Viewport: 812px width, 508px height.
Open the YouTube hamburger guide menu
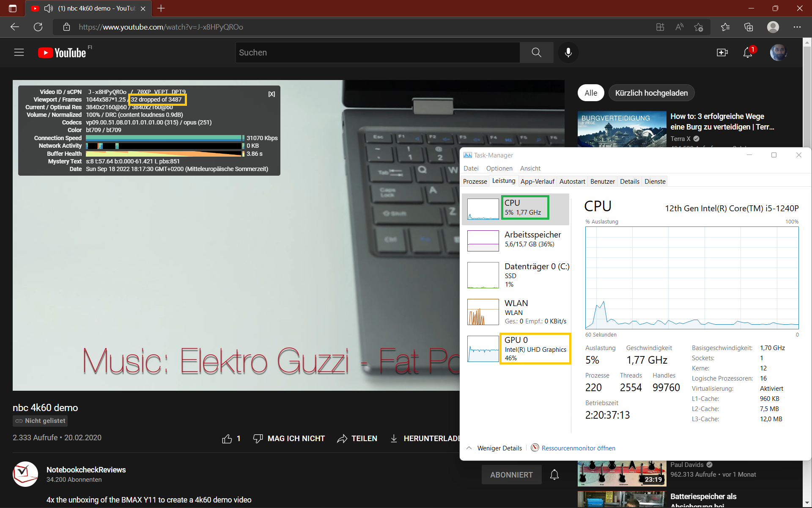[x=19, y=52]
